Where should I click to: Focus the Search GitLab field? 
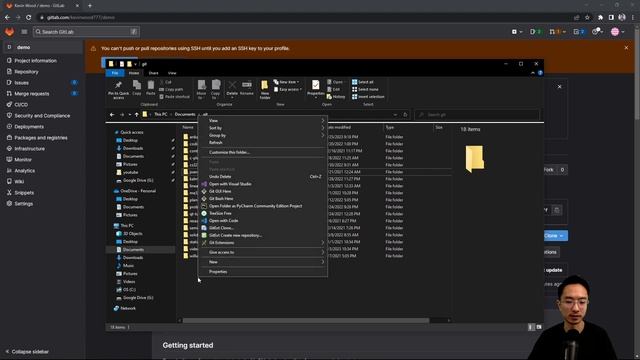tap(86, 32)
